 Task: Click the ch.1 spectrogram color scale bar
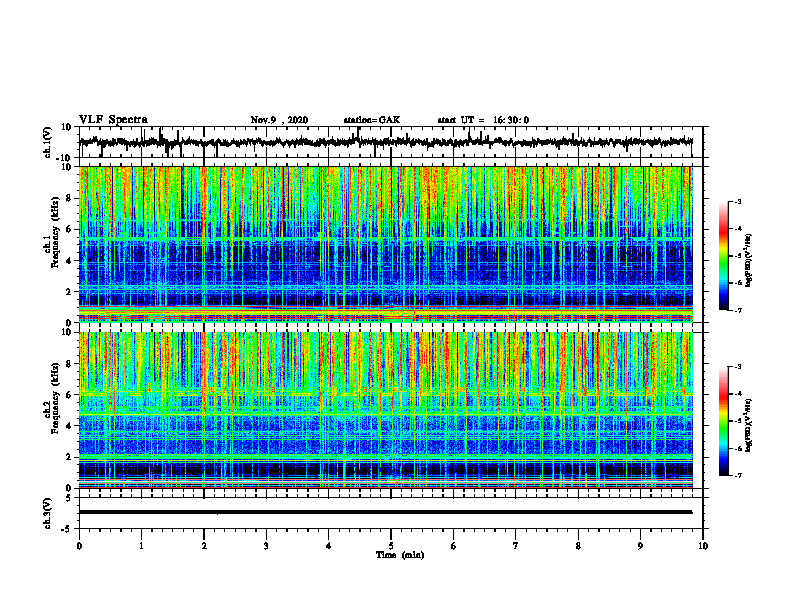[723, 256]
